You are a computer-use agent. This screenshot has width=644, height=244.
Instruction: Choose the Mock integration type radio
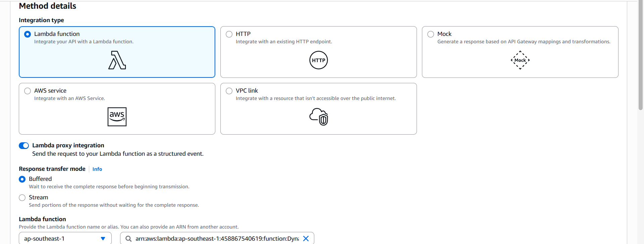[431, 34]
